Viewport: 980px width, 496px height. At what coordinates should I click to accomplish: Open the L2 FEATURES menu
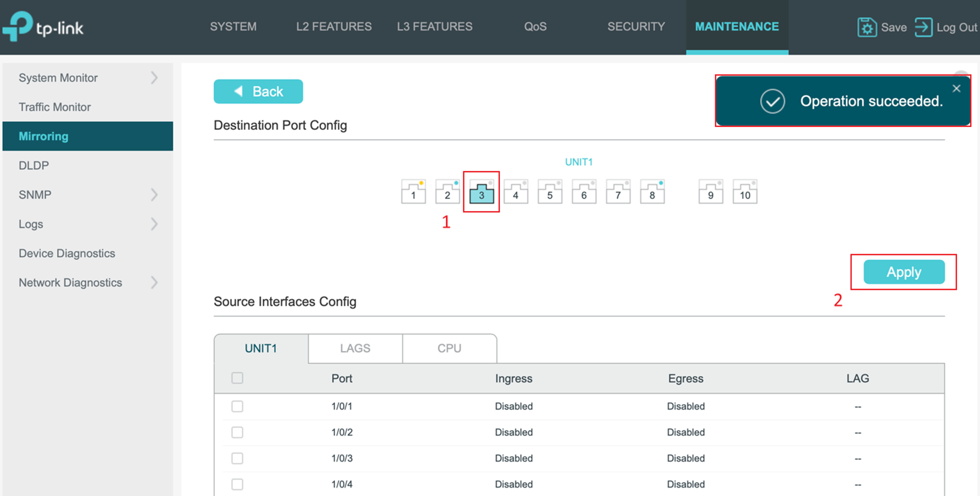(x=333, y=26)
